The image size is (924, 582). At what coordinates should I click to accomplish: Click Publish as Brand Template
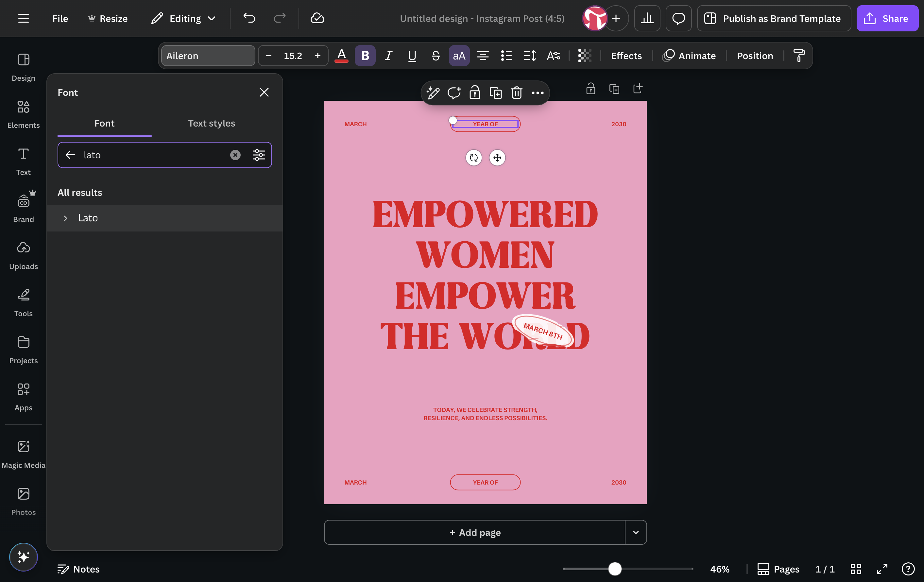774,18
